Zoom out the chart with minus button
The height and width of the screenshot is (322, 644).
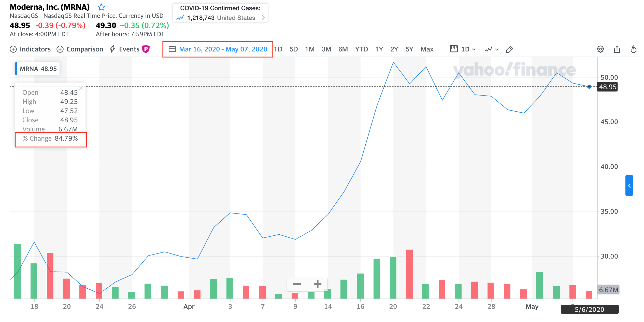click(297, 284)
